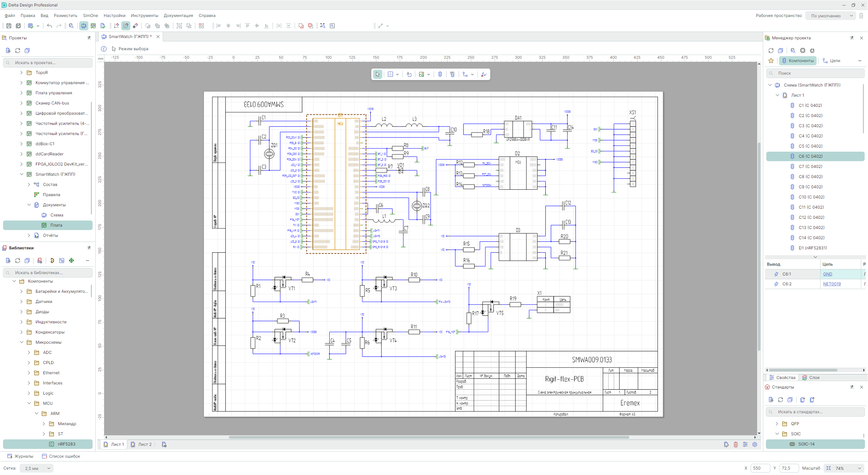Open the SimOne menu
Image resolution: width=868 pixels, height=475 pixels.
90,16
